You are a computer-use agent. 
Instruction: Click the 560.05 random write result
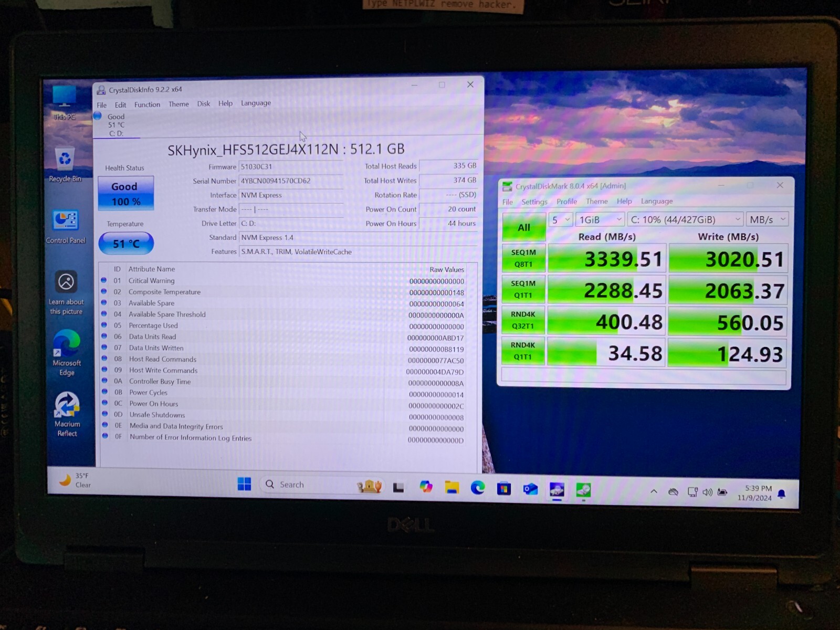click(x=728, y=322)
